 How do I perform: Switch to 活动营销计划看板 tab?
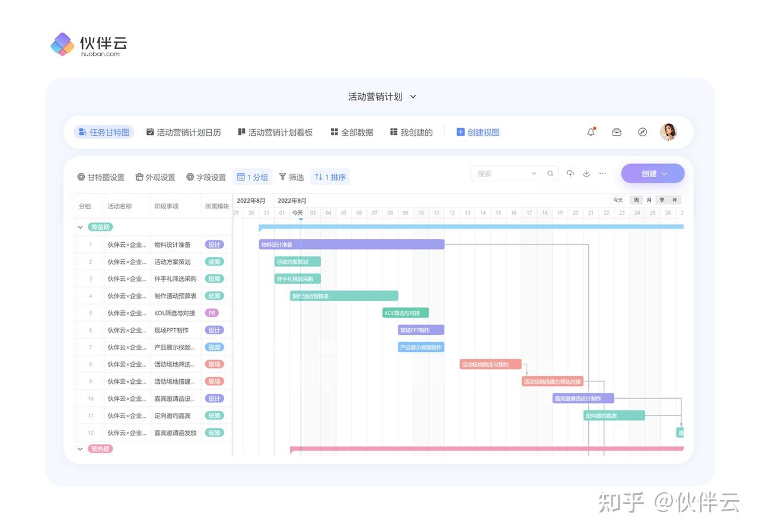(275, 132)
